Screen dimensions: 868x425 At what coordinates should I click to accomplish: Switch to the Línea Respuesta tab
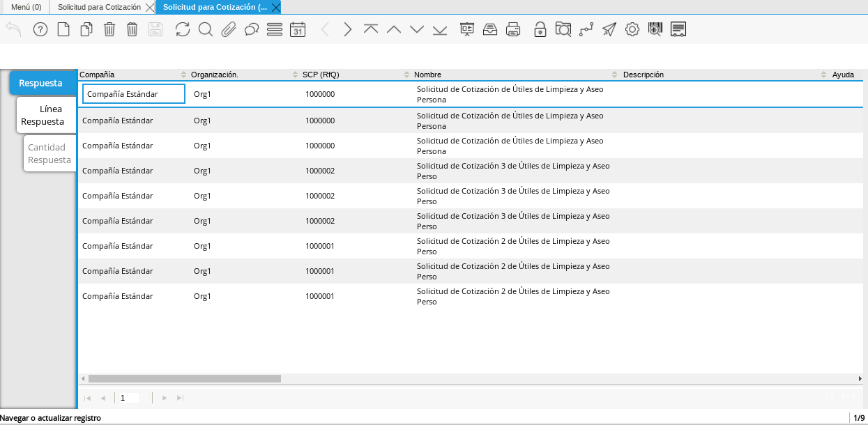pos(47,115)
